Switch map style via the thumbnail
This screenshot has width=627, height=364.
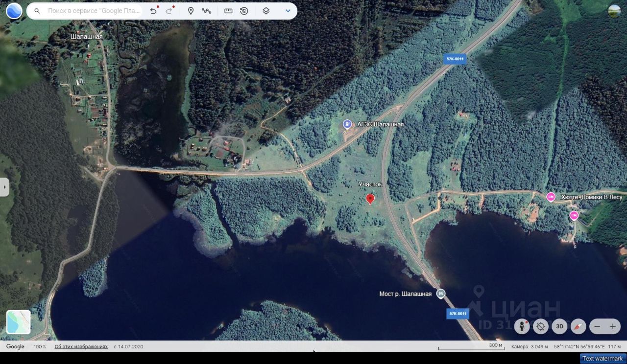(19, 322)
